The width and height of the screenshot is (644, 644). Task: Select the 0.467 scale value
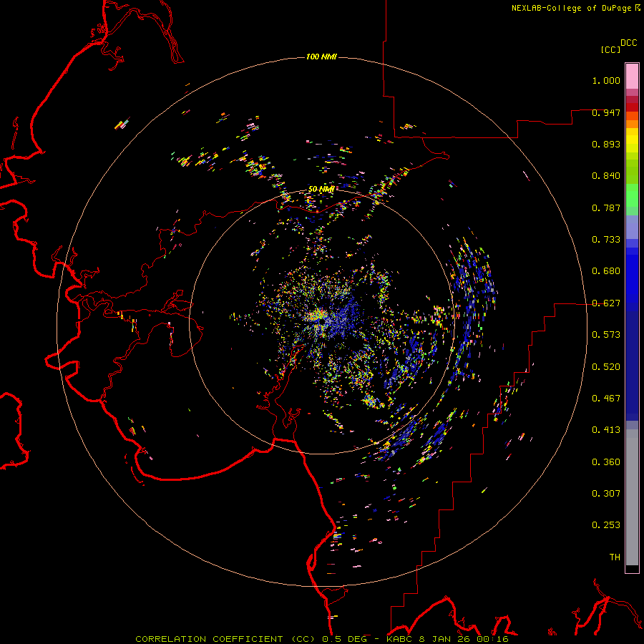[606, 399]
